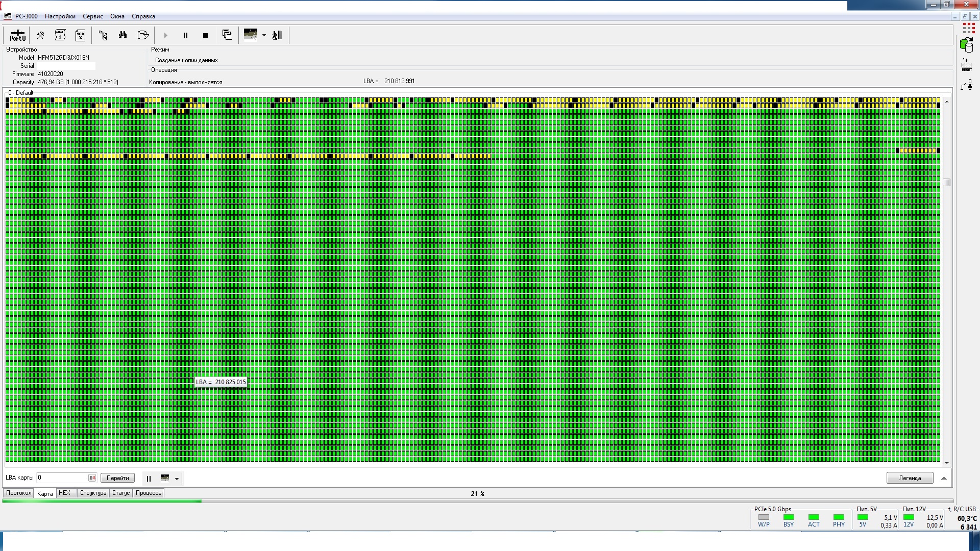Pause the copy task in top toolbar

tap(185, 35)
